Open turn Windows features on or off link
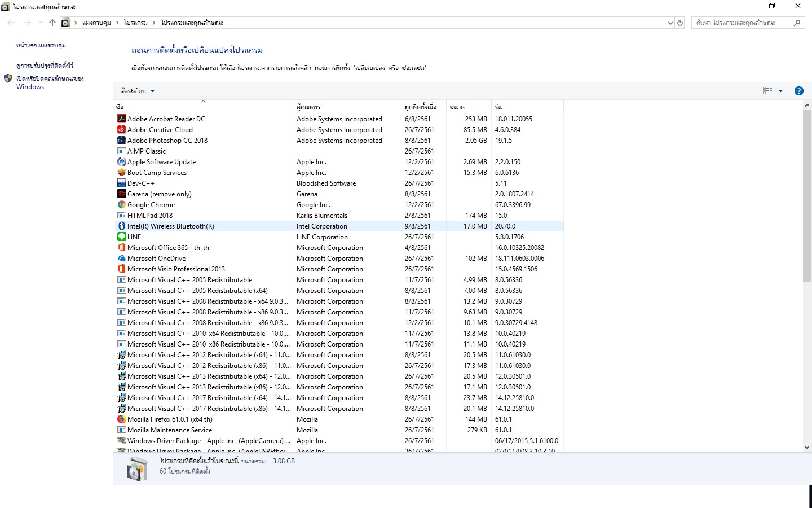 point(50,82)
